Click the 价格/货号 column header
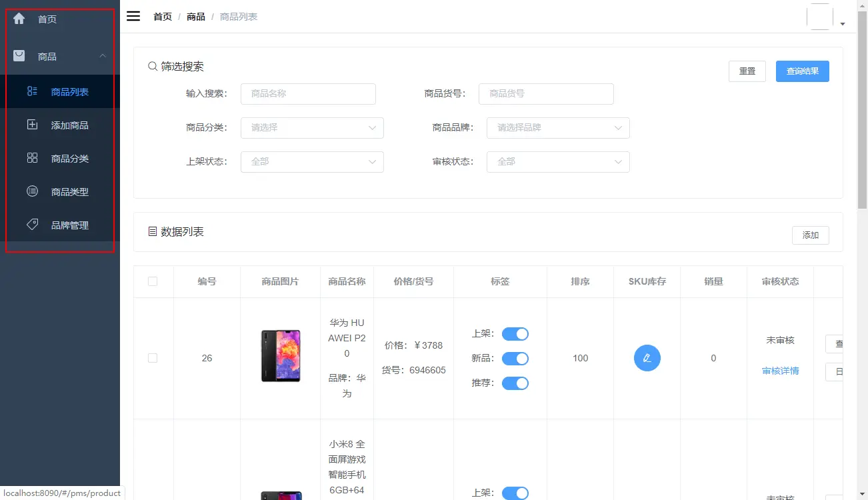The image size is (868, 500). pyautogui.click(x=413, y=281)
